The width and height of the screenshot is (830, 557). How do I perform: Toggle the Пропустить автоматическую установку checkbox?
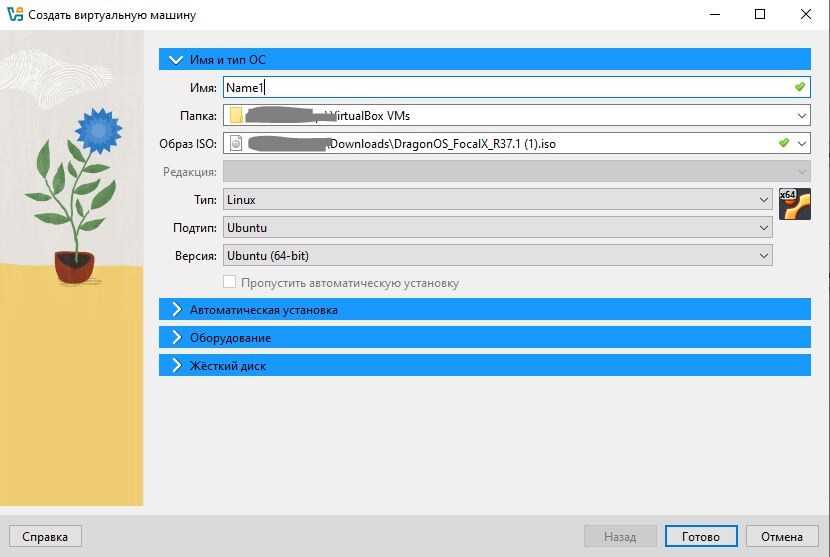(x=229, y=282)
